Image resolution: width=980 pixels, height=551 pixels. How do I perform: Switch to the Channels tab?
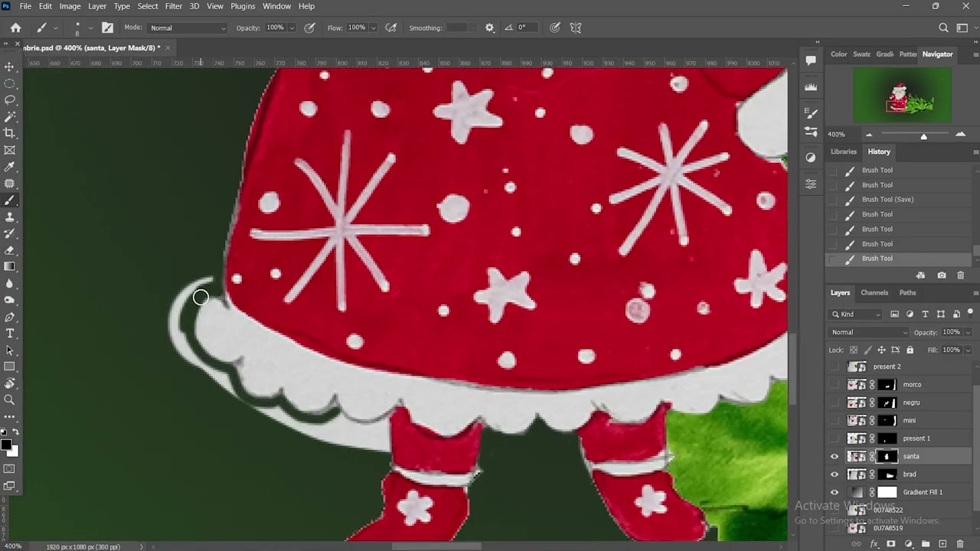[874, 292]
